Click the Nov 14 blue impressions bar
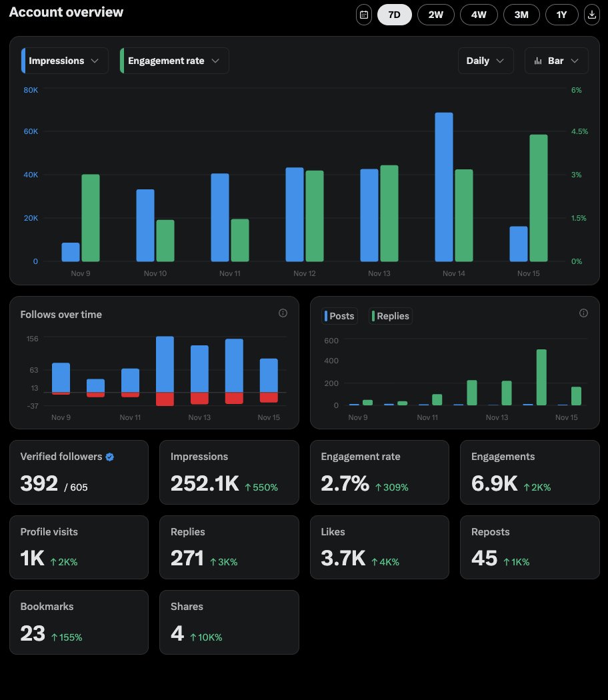 point(444,187)
